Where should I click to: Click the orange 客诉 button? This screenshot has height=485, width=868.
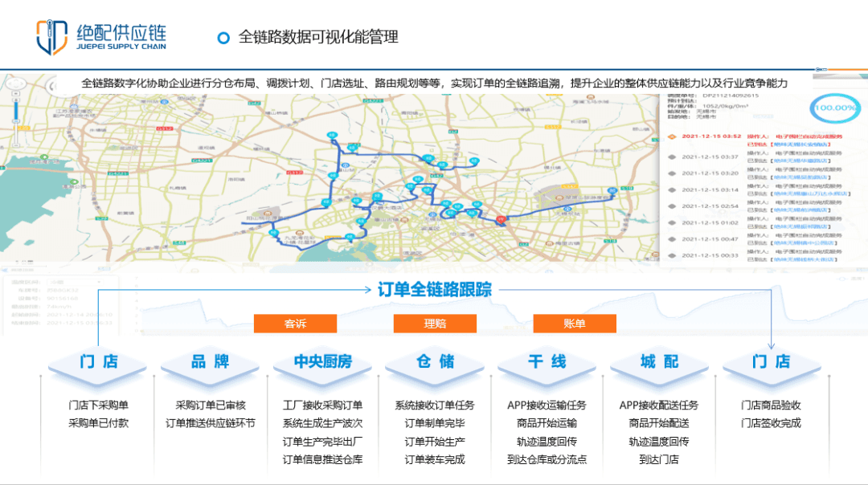tap(295, 323)
